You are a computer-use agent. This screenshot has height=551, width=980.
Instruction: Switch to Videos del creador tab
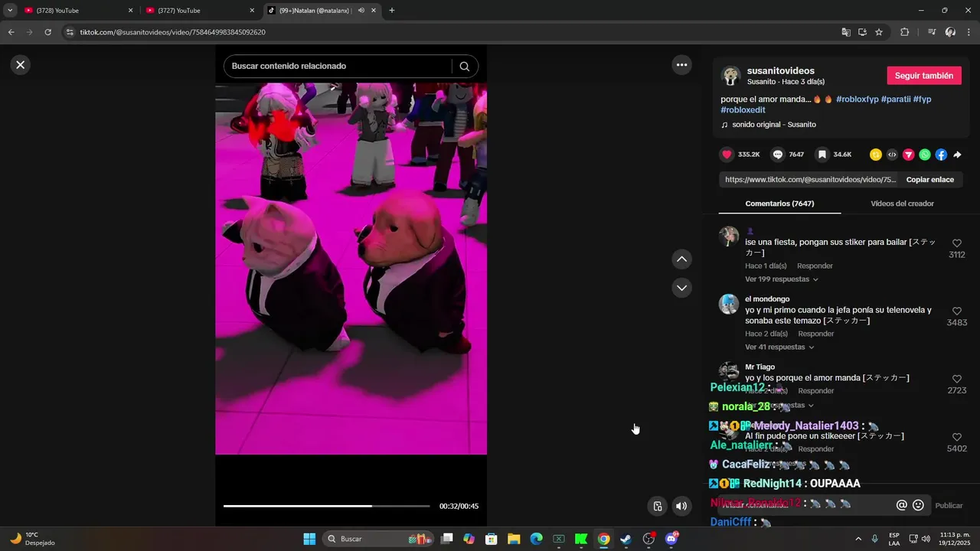[902, 204]
